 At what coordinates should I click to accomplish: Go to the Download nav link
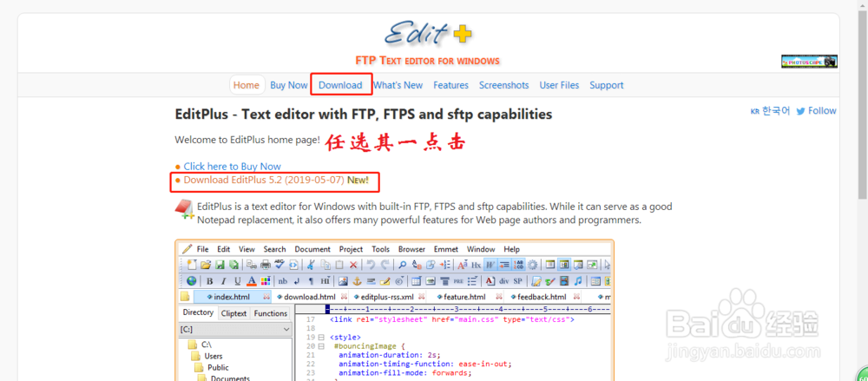(x=340, y=85)
